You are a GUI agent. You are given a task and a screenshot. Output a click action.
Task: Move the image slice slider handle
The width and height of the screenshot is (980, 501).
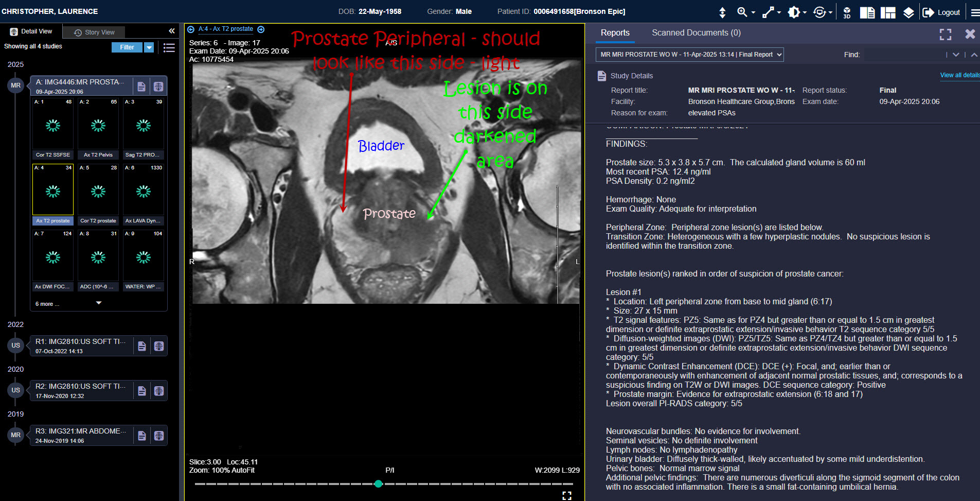point(379,483)
